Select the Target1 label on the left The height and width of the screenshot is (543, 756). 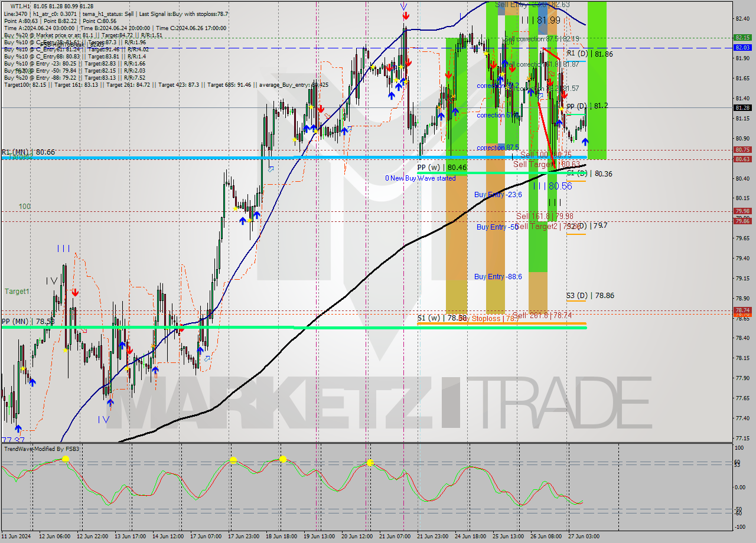(17, 292)
